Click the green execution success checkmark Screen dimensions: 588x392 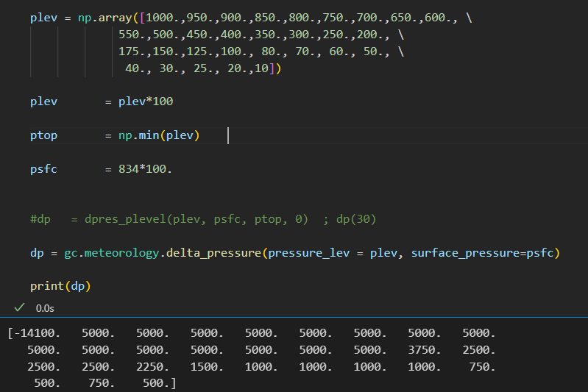(20, 307)
